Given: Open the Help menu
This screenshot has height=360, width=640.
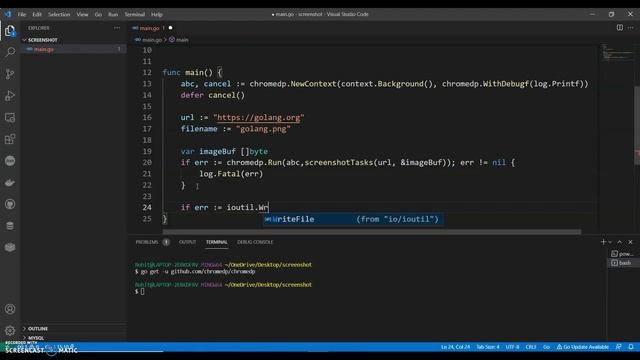Looking at the screenshot, I should pos(157,14).
